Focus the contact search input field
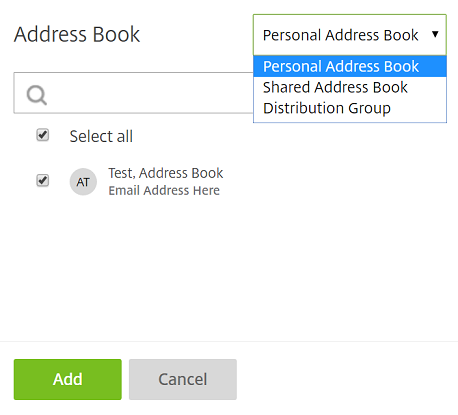This screenshot has width=458, height=415. click(x=133, y=93)
